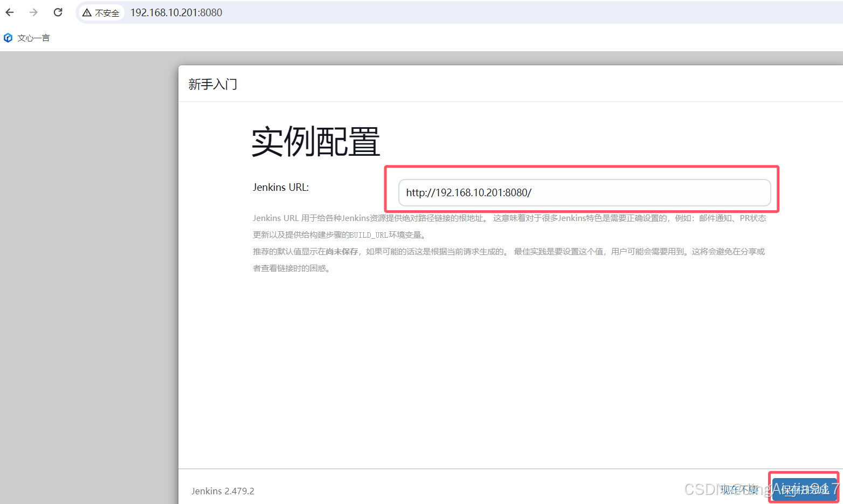Click the 实例配置 heading
Viewport: 843px width, 504px height.
tap(316, 141)
